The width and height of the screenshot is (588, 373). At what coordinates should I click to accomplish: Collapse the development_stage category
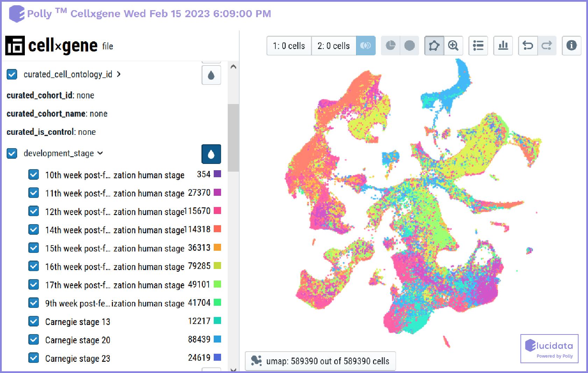click(100, 153)
